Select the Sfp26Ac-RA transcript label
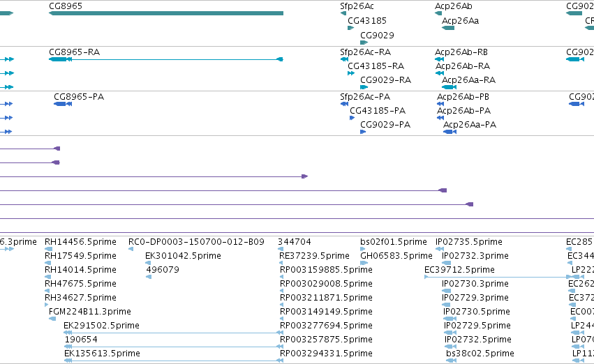The height and width of the screenshot is (364, 594). coord(365,52)
